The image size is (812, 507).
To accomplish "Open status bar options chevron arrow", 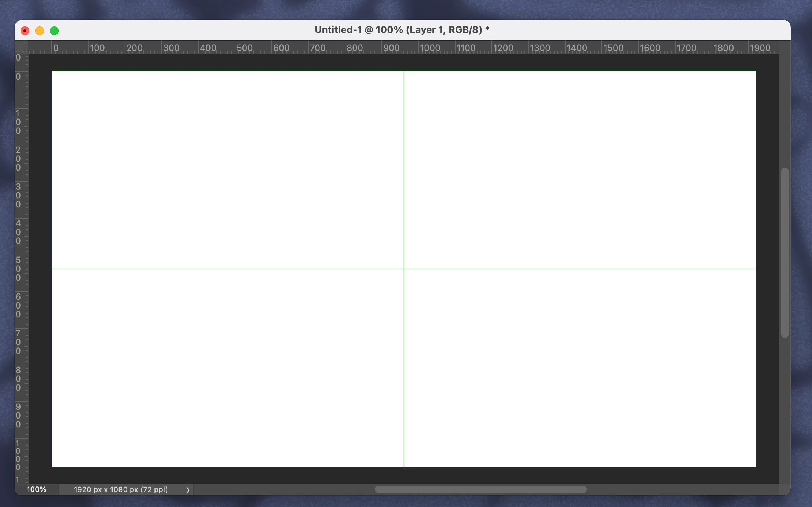I will 187,490.
